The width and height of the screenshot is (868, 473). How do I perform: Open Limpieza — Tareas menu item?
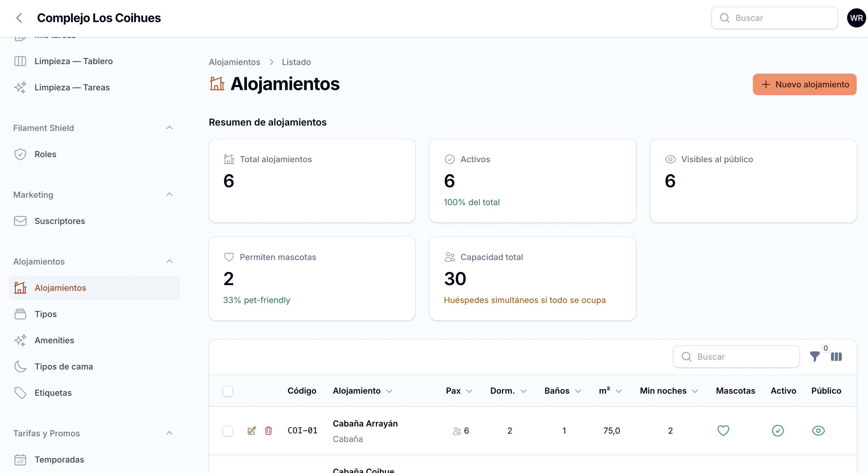pyautogui.click(x=94, y=87)
